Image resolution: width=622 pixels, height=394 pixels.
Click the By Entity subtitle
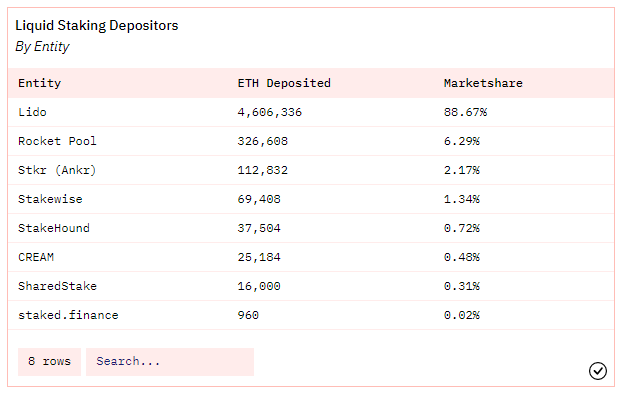tap(42, 46)
